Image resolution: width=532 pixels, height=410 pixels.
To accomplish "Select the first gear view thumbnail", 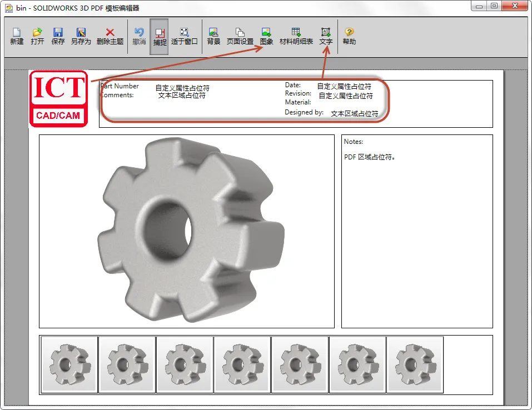I will 69,364.
